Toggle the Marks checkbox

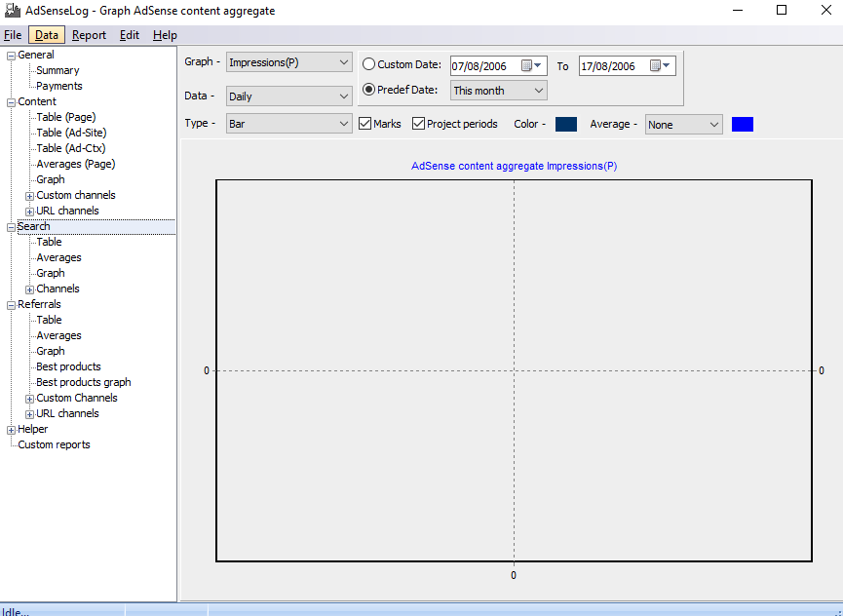click(365, 124)
